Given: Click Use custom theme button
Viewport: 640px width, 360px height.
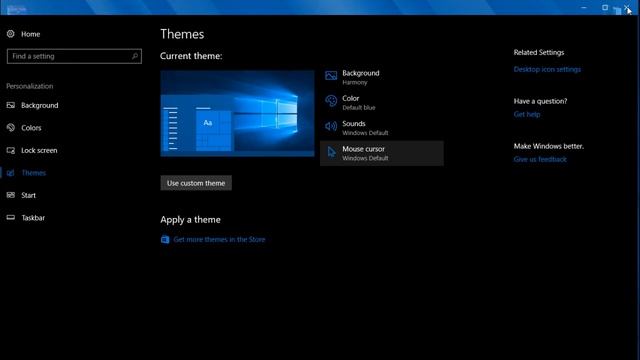Looking at the screenshot, I should tap(196, 183).
